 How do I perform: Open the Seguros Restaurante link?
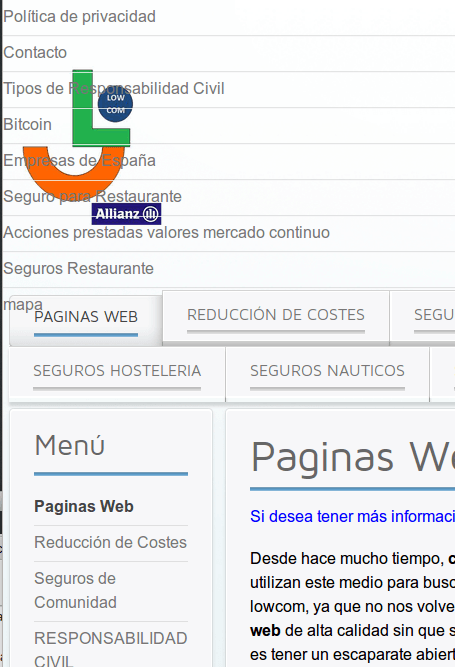[x=78, y=268]
